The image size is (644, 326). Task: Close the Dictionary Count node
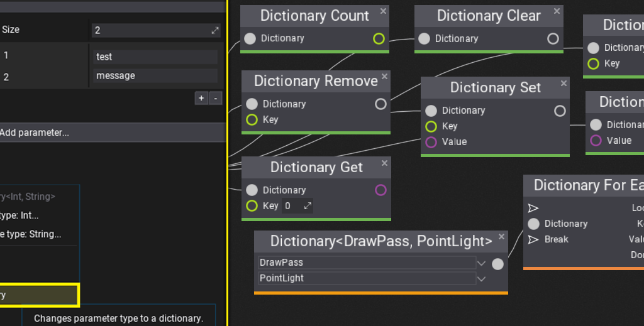click(x=383, y=11)
